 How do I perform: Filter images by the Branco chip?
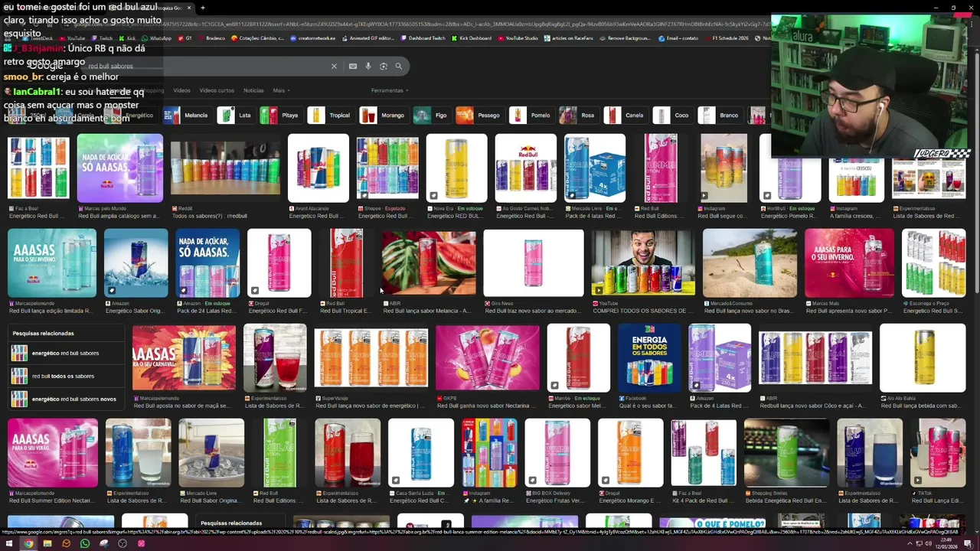719,116
